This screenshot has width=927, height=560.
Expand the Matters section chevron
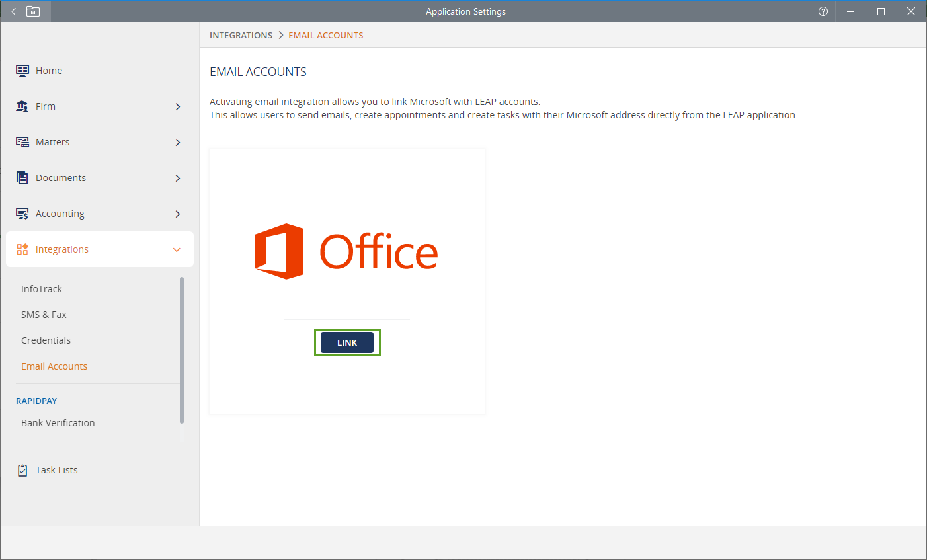pyautogui.click(x=177, y=142)
